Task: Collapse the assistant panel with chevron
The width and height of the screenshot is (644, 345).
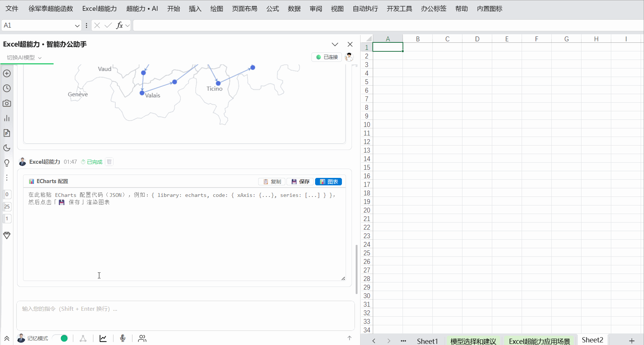Action: tap(335, 44)
